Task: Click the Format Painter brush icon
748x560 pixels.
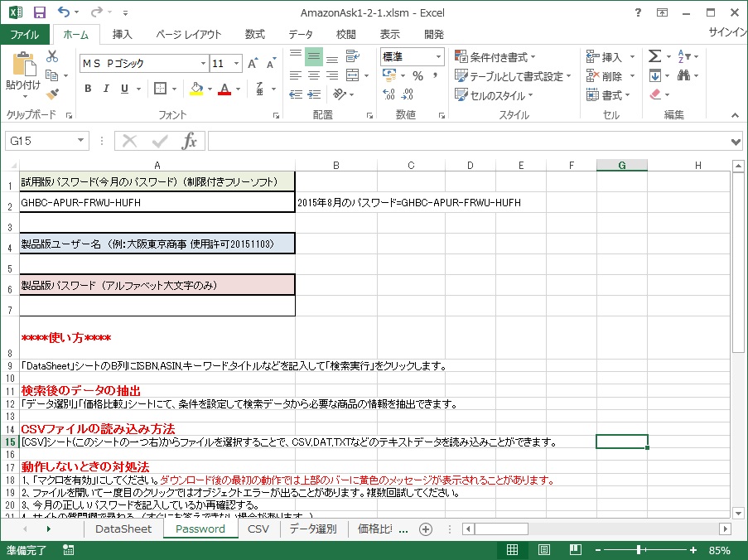Action: pos(52,94)
